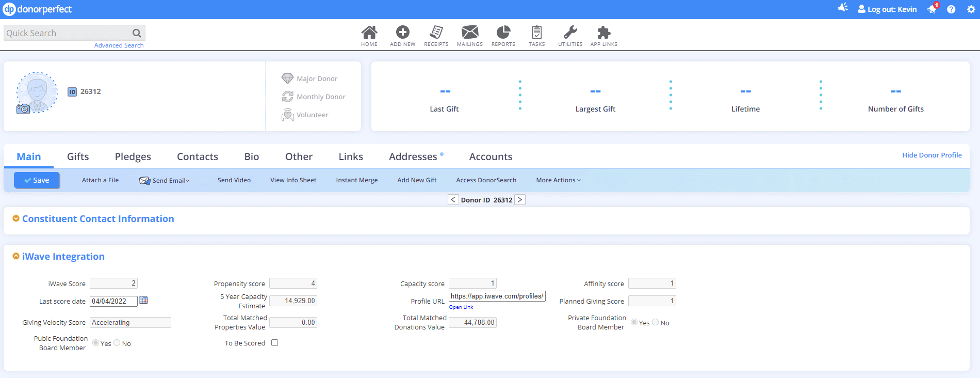The height and width of the screenshot is (378, 980).
Task: Go to next donor record arrow
Action: tap(520, 200)
